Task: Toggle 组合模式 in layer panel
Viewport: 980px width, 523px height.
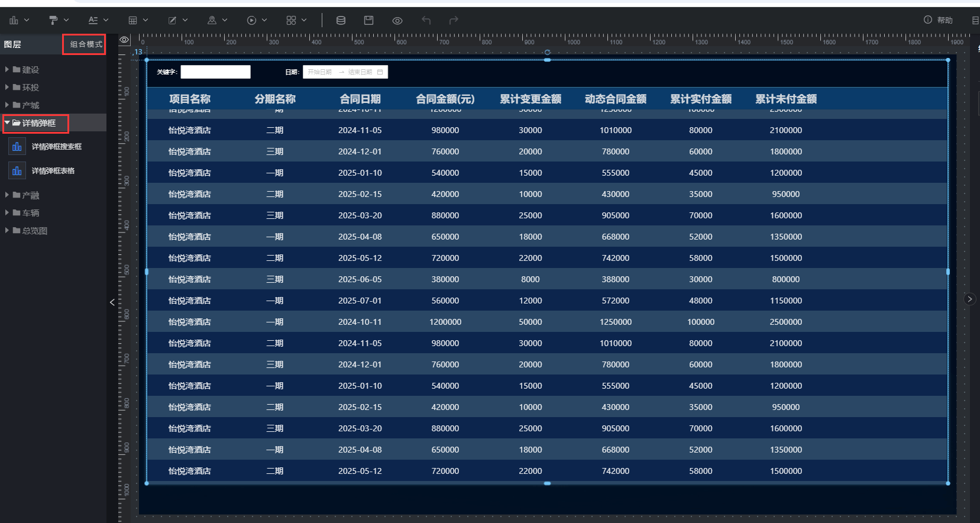Action: (x=86, y=44)
